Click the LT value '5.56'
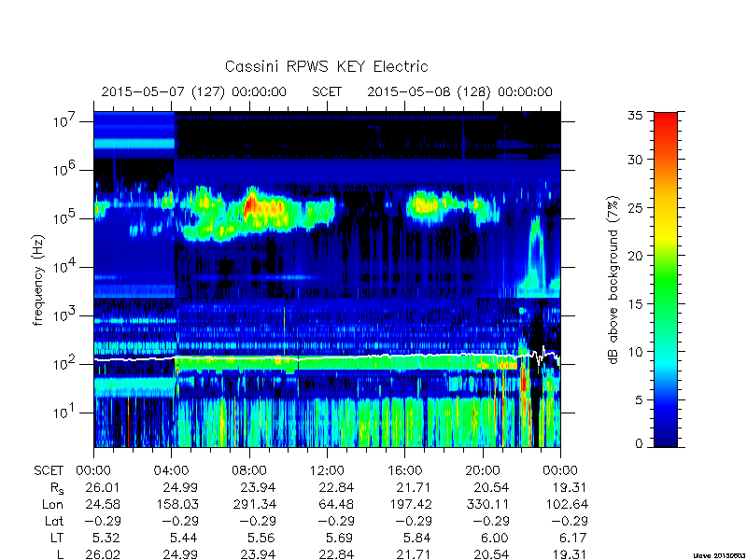The height and width of the screenshot is (560, 747). pyautogui.click(x=262, y=538)
